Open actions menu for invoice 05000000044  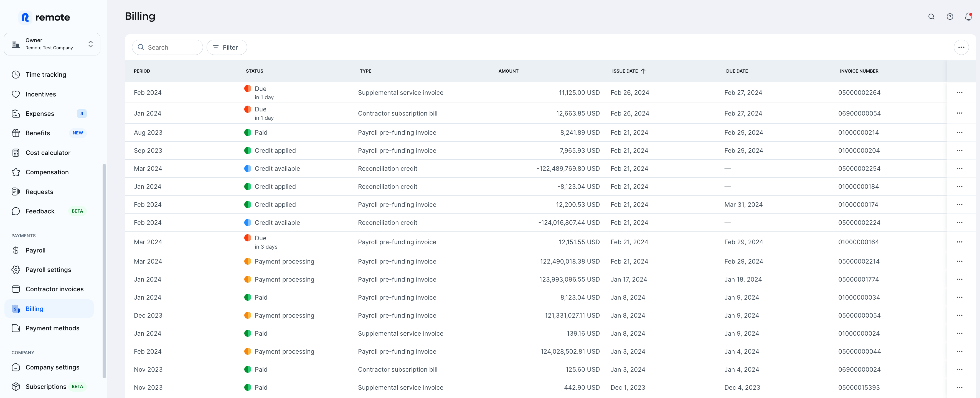959,352
